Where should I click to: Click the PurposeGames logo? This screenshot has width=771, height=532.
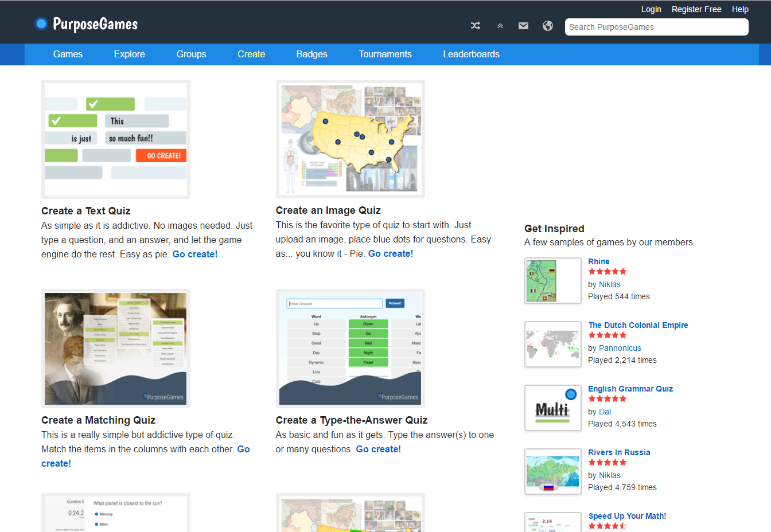pos(87,24)
